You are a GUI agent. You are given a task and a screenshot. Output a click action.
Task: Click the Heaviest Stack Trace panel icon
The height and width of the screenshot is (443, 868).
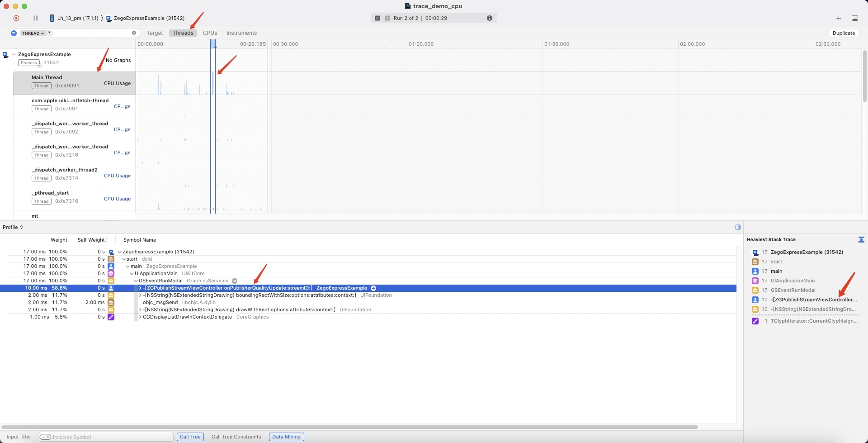coord(861,239)
